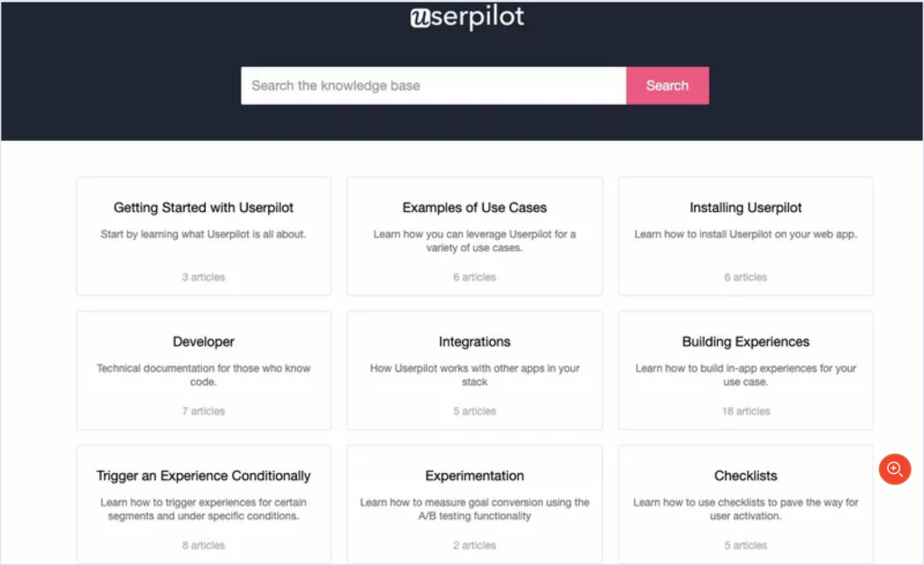The image size is (924, 565).
Task: Open Trigger an Experience Conditionally category
Action: click(x=203, y=476)
